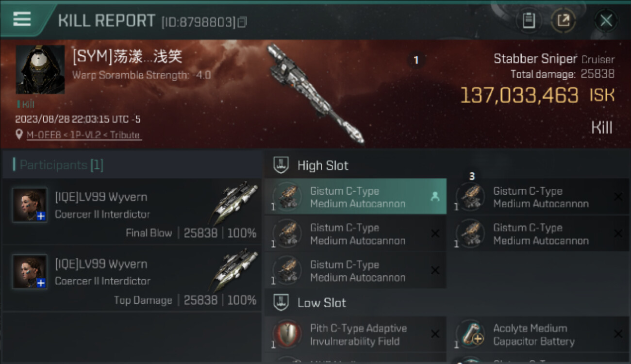Open Final Blow pilot LV99 Wyvern portrait

[x=30, y=205]
